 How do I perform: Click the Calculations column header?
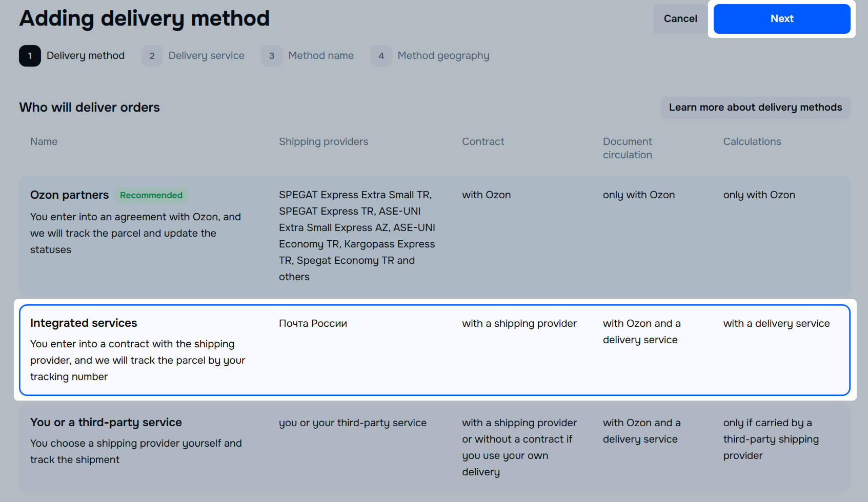(x=752, y=142)
